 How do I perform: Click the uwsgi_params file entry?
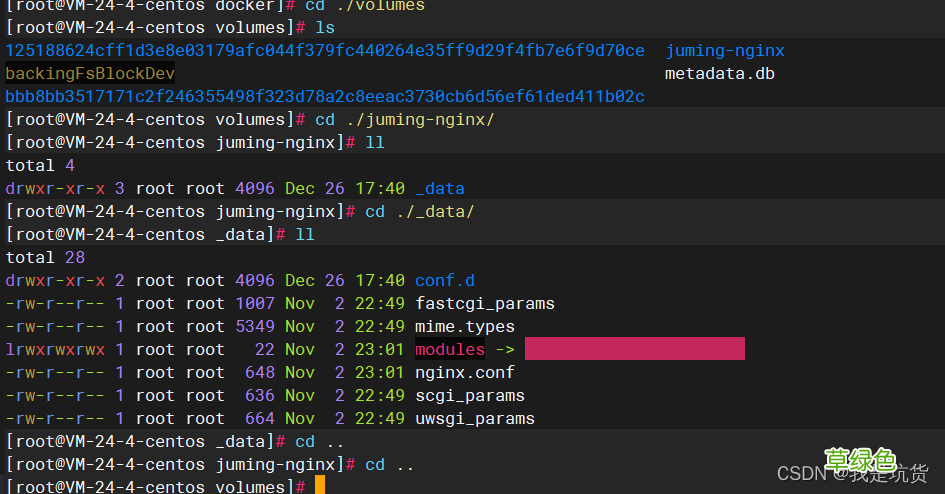474,419
